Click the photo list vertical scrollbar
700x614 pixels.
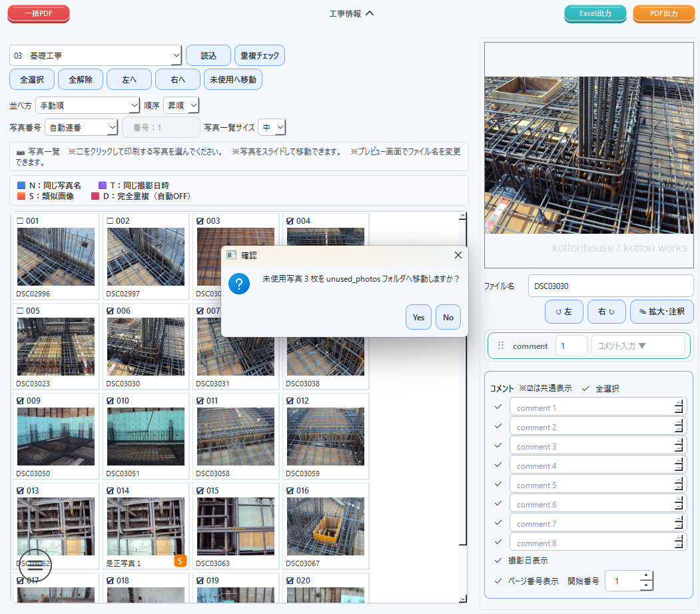[463, 382]
